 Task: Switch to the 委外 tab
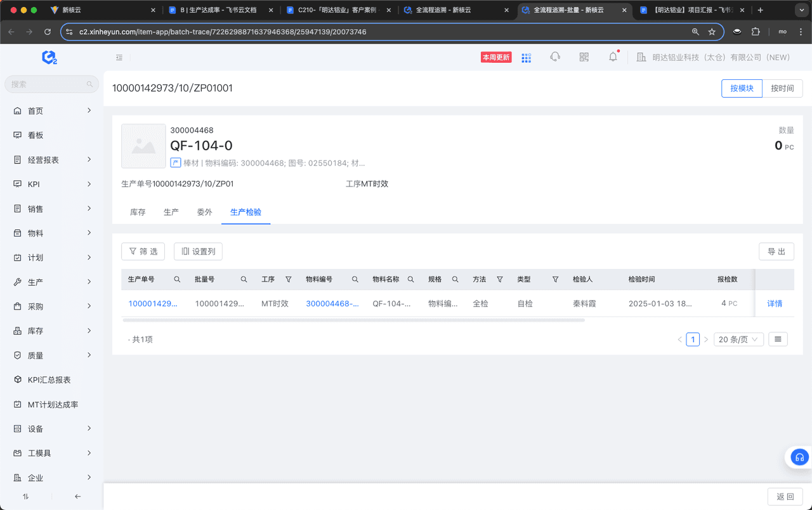coord(204,212)
